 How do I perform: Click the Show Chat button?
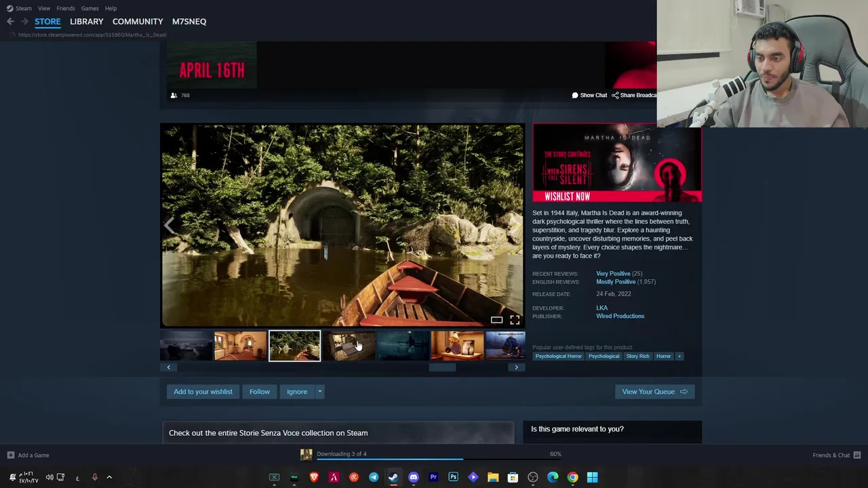click(589, 96)
